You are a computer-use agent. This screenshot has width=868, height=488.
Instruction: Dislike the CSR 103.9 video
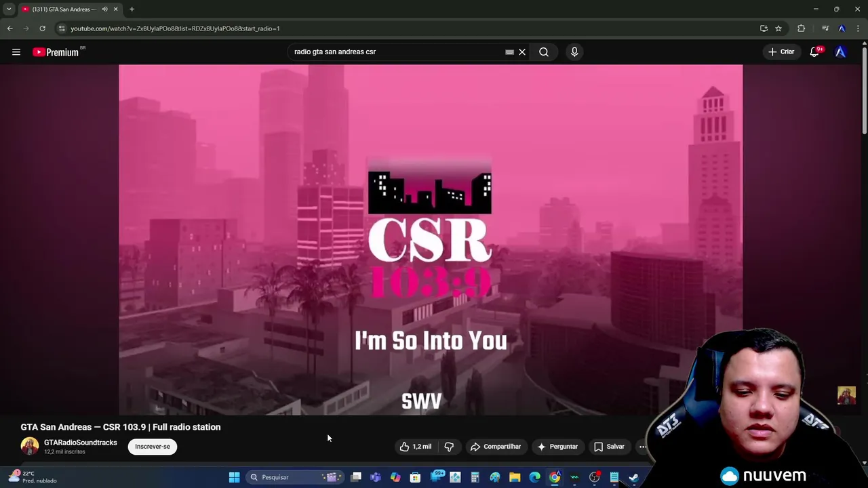point(449,447)
